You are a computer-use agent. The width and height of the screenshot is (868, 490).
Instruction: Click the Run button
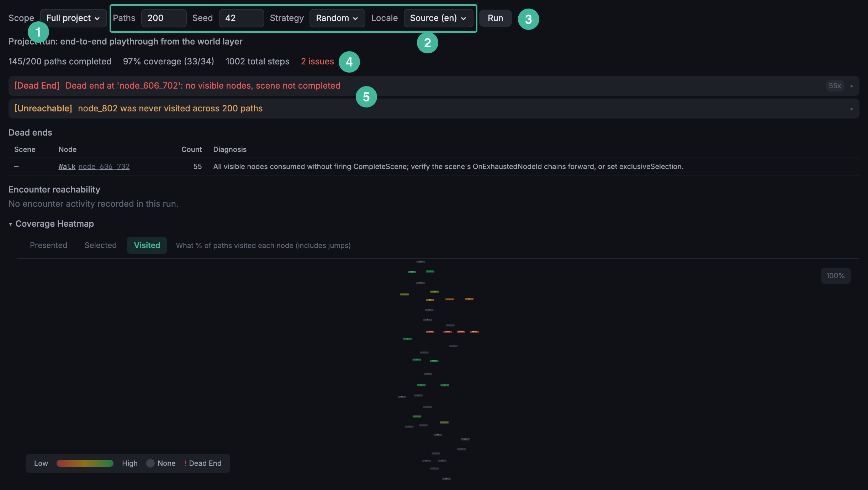click(x=495, y=18)
